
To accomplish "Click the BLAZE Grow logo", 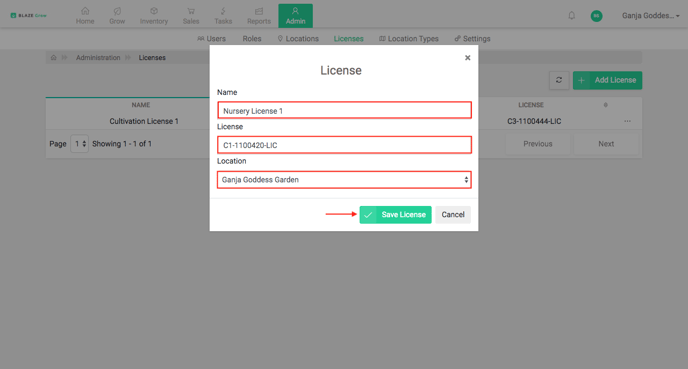I will pos(29,15).
